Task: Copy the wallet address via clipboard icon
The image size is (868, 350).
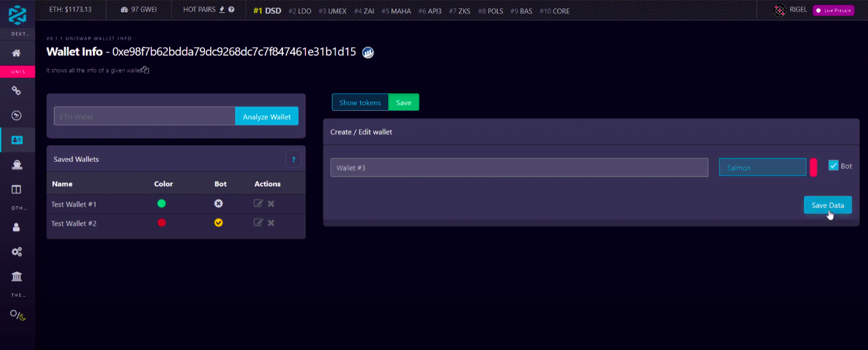Action: (145, 70)
